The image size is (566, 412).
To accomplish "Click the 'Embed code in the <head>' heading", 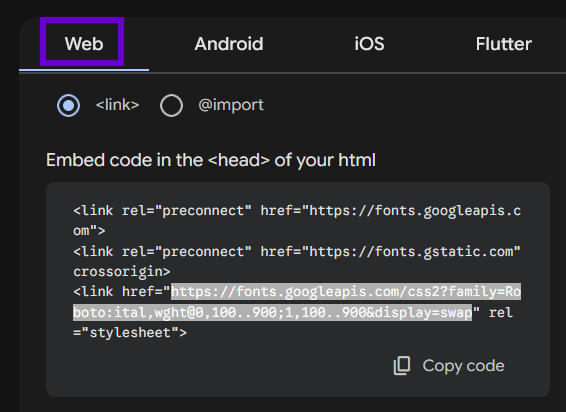I will tap(211, 160).
